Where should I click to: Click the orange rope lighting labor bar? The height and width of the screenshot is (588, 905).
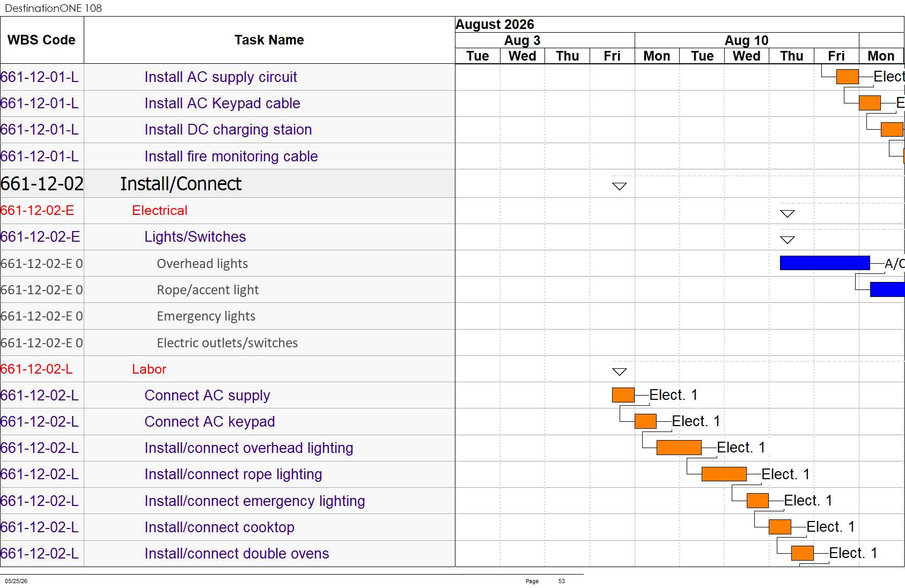(724, 474)
